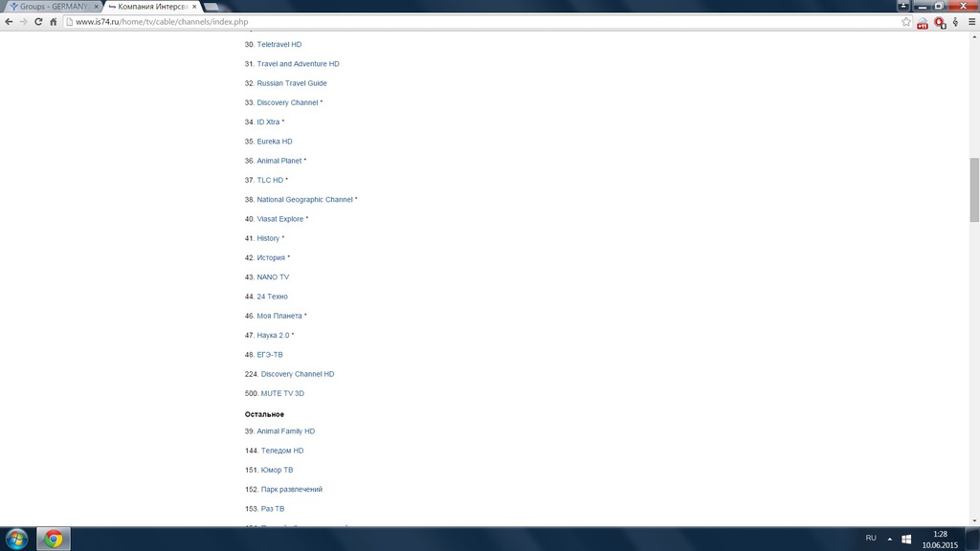This screenshot has width=980, height=551.
Task: Open the Парк развлечений link
Action: click(x=292, y=489)
